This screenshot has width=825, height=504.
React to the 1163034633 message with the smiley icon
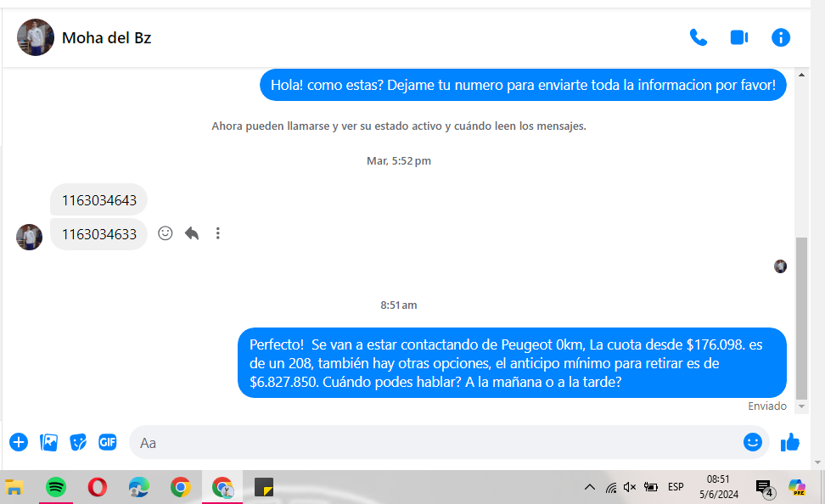pos(166,233)
